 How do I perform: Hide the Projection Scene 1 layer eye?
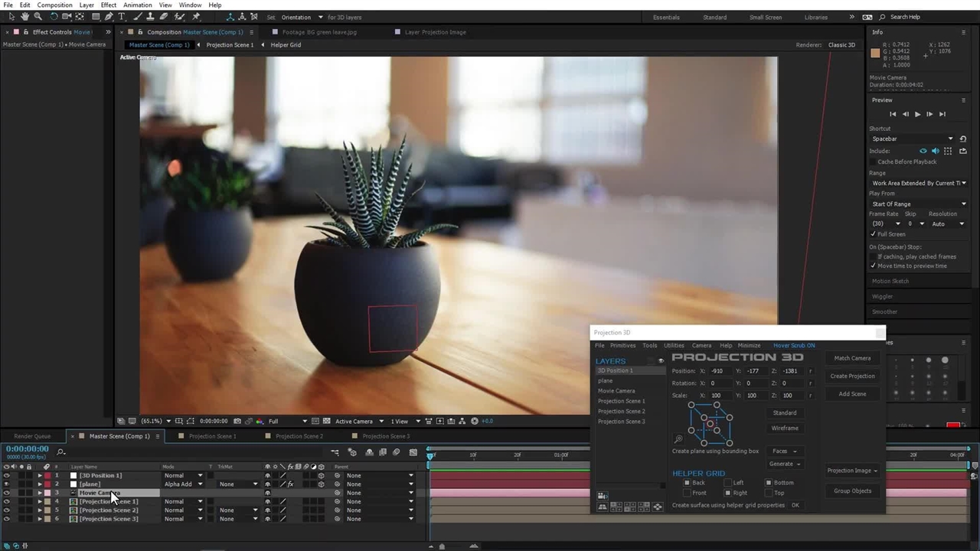(7, 501)
